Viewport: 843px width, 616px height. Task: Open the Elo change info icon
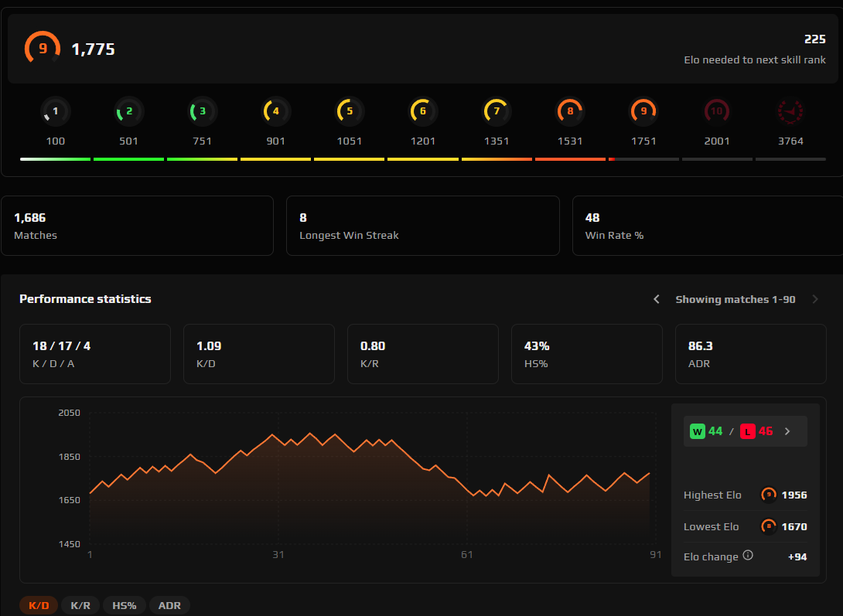[748, 555]
